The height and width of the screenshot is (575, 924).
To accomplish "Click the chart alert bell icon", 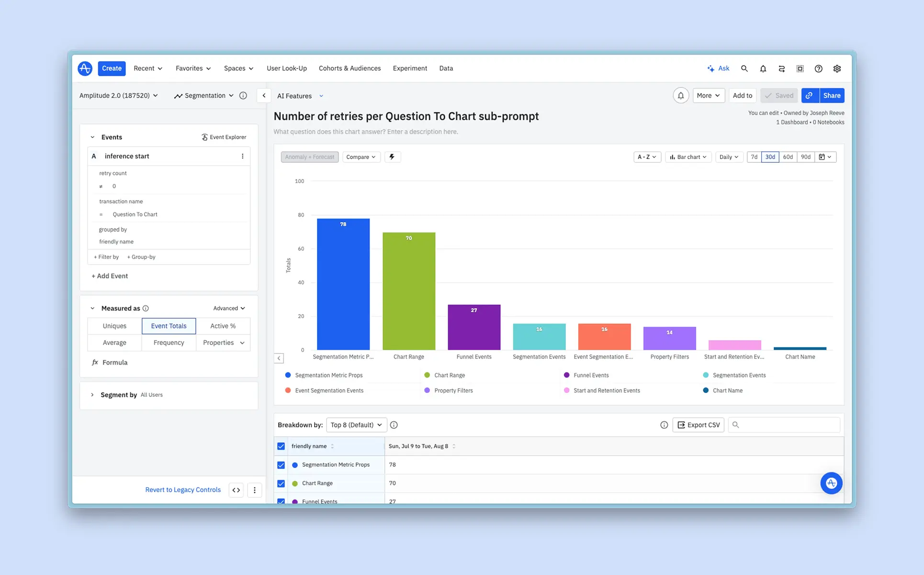I will coord(680,95).
